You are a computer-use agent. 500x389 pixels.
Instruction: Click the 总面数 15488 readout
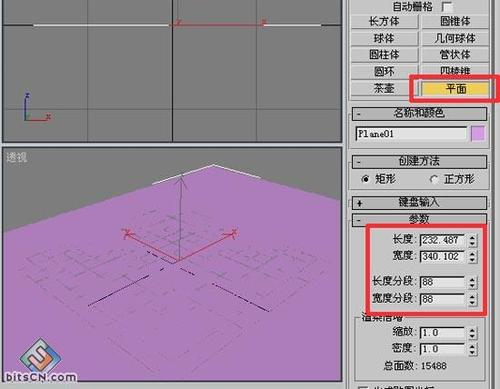[x=415, y=366]
